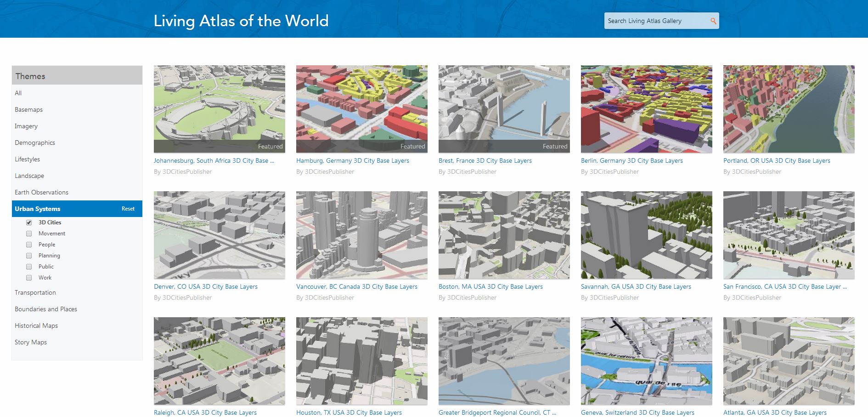Screen dimensions: 868x417
Task: Open Vancouver, BC Canada 3D City link
Action: (357, 286)
